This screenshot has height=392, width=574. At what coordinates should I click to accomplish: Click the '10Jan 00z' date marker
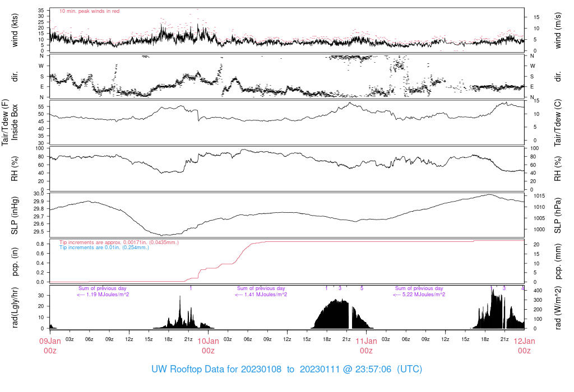coord(208,346)
